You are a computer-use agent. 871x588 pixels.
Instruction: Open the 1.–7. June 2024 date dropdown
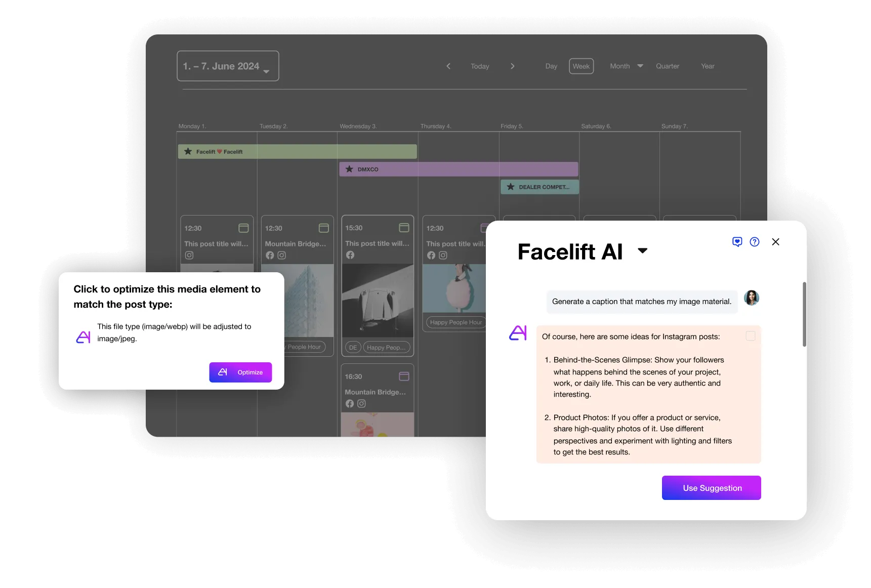[x=228, y=66]
